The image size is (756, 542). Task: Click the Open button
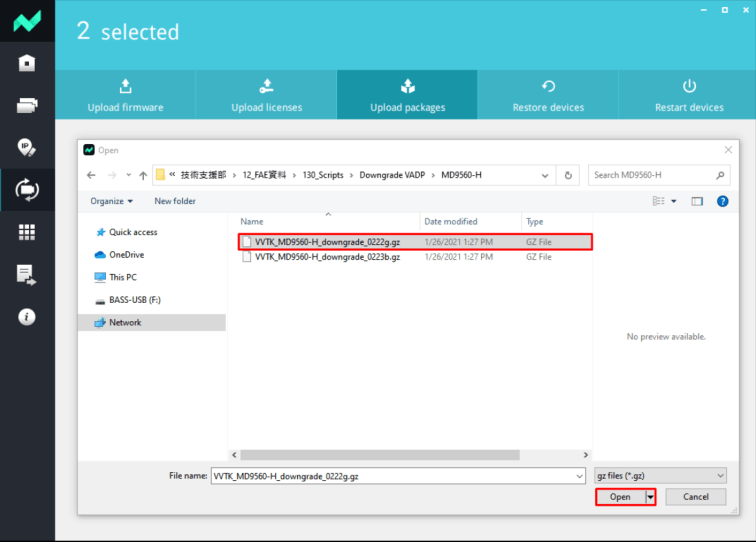[x=620, y=497]
